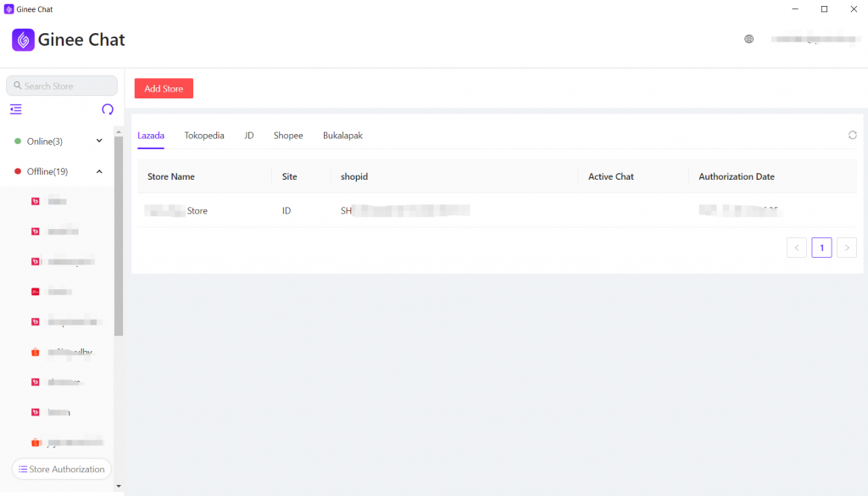
Task: Minimize the Ginee Chat window
Action: point(795,8)
